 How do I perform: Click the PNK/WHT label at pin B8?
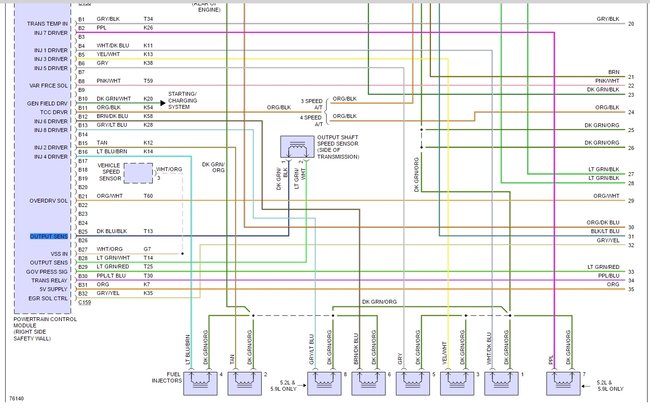point(109,81)
